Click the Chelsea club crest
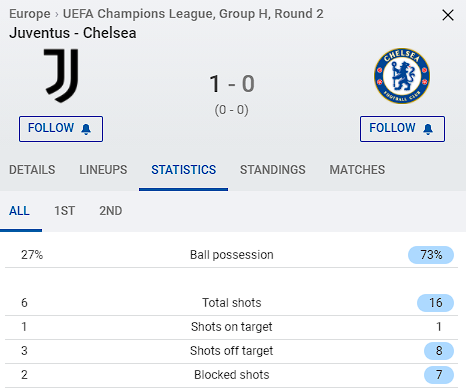This screenshot has width=468, height=388. coord(402,76)
